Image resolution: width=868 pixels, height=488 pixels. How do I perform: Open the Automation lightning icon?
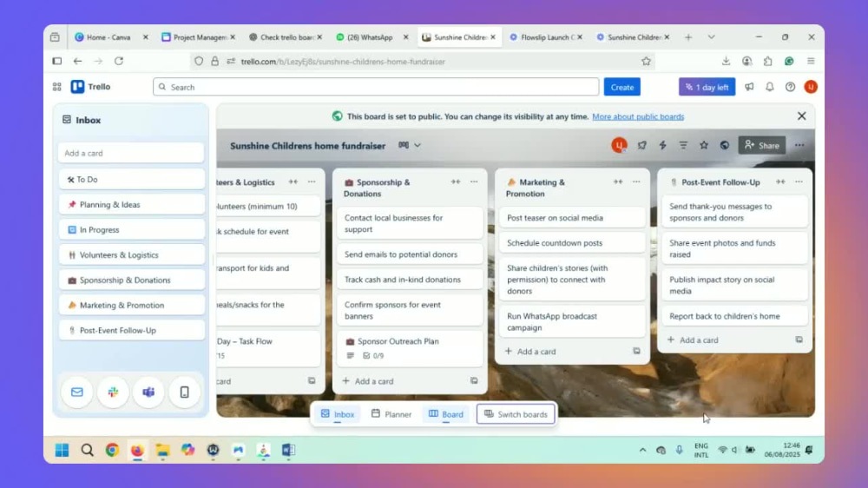(x=662, y=145)
